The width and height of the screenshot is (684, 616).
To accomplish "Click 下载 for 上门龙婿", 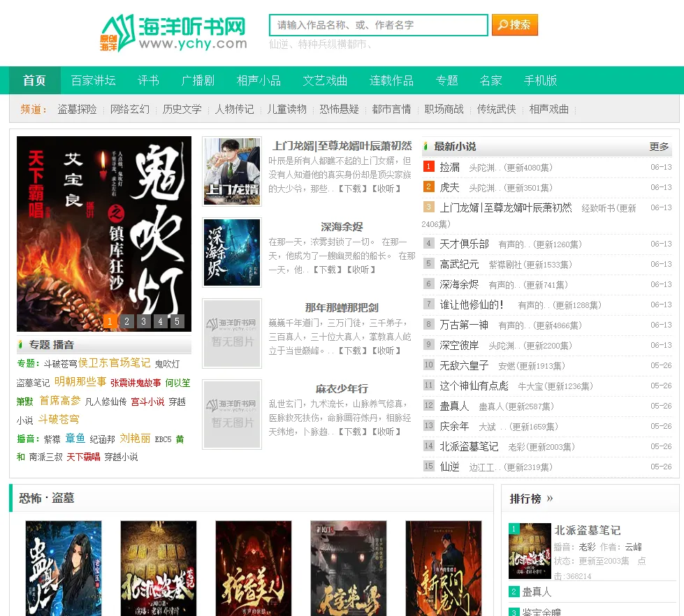I will coord(352,189).
